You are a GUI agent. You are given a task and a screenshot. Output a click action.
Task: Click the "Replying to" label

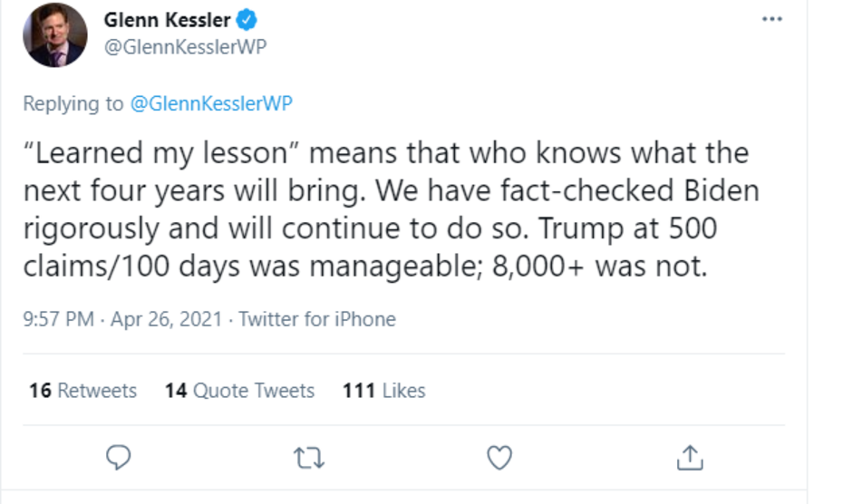(x=73, y=103)
